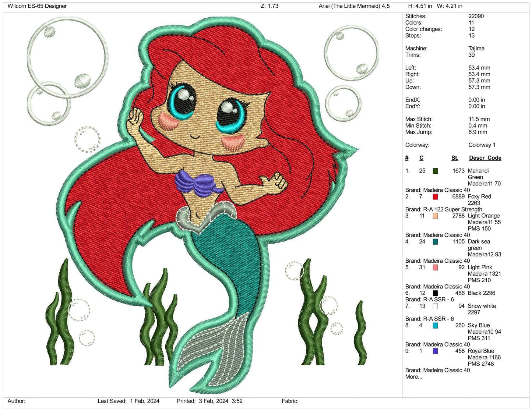Click the Snow white 2297 swatch
Viewport: 532px width, 411px height.
point(436,306)
